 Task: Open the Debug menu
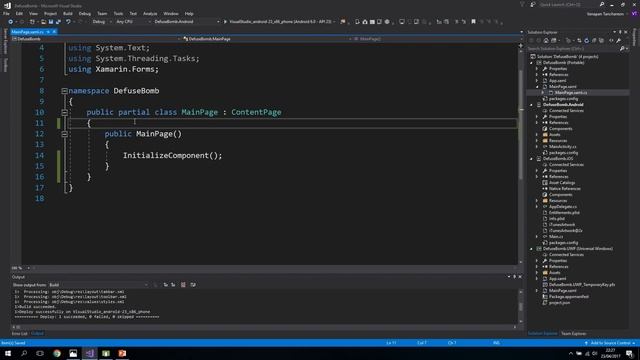(84, 13)
